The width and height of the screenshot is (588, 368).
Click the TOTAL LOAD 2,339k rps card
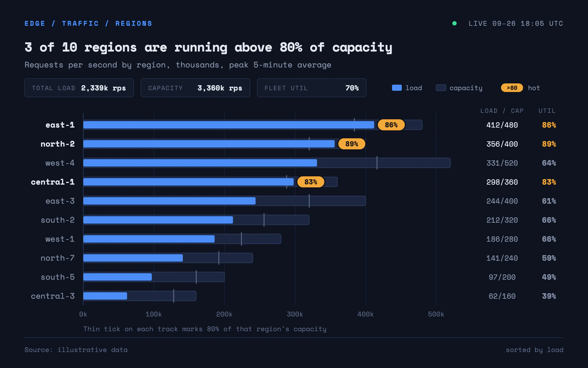pyautogui.click(x=79, y=88)
